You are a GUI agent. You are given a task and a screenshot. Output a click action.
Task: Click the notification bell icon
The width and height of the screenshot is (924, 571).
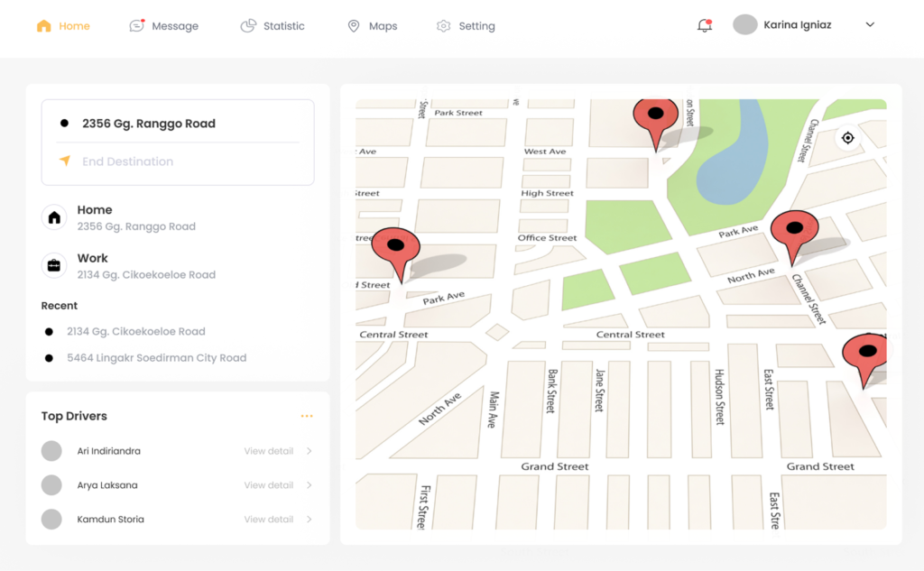click(x=705, y=26)
